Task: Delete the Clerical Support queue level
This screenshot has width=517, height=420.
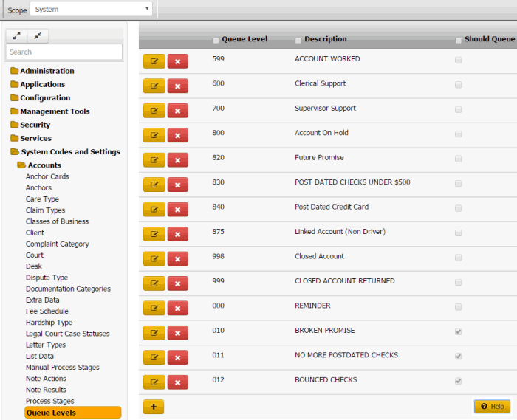Action: tap(177, 86)
